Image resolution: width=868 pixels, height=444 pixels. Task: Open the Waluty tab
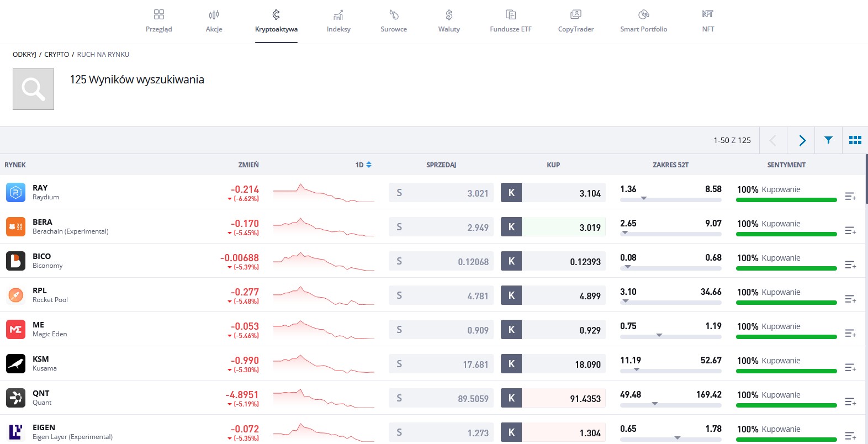(x=449, y=21)
